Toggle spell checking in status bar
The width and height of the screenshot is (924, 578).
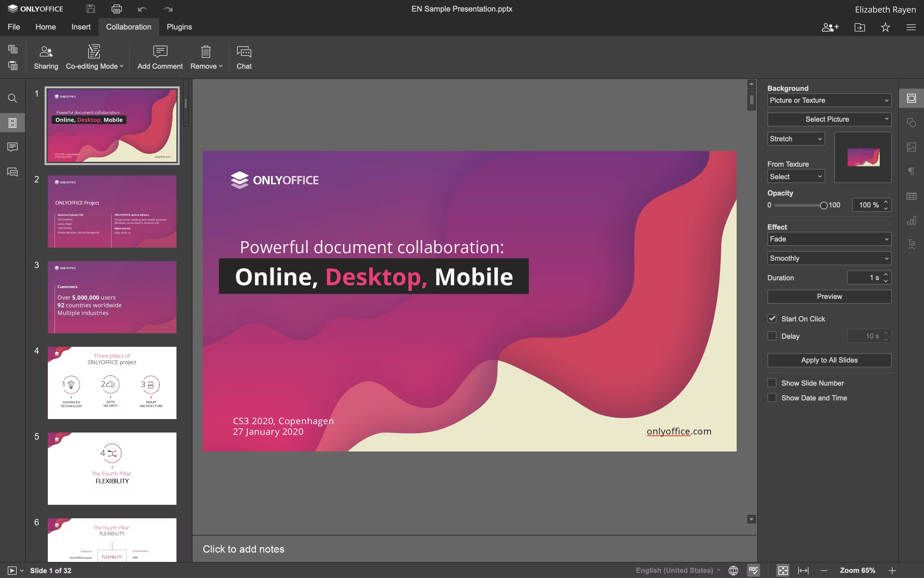pos(754,570)
